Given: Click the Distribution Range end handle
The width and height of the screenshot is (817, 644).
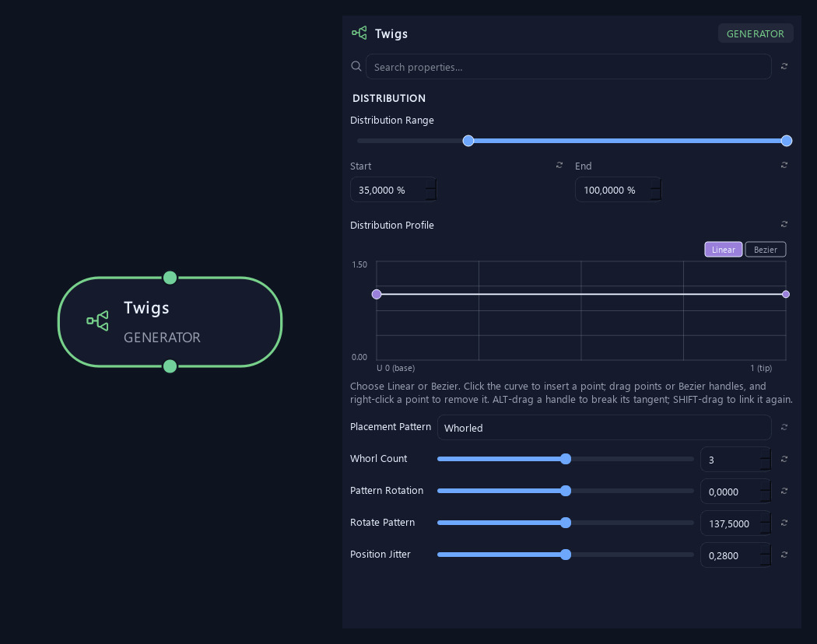Looking at the screenshot, I should [787, 141].
